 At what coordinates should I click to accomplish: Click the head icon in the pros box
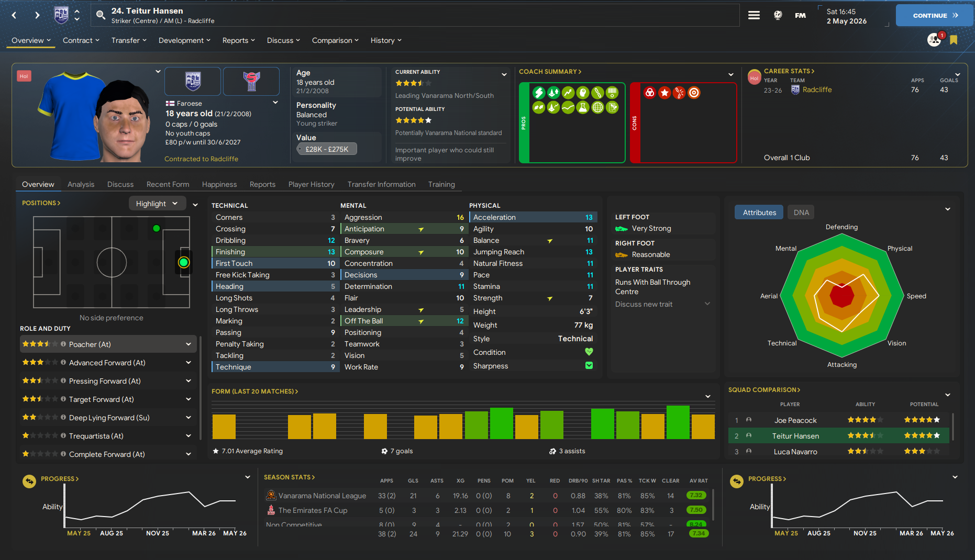pos(583,93)
